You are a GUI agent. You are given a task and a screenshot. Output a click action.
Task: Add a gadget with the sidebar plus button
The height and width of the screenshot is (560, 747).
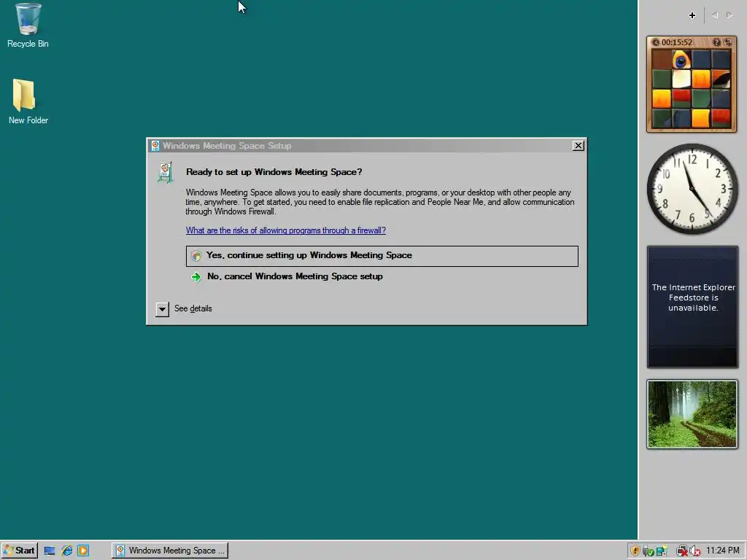[x=692, y=15]
